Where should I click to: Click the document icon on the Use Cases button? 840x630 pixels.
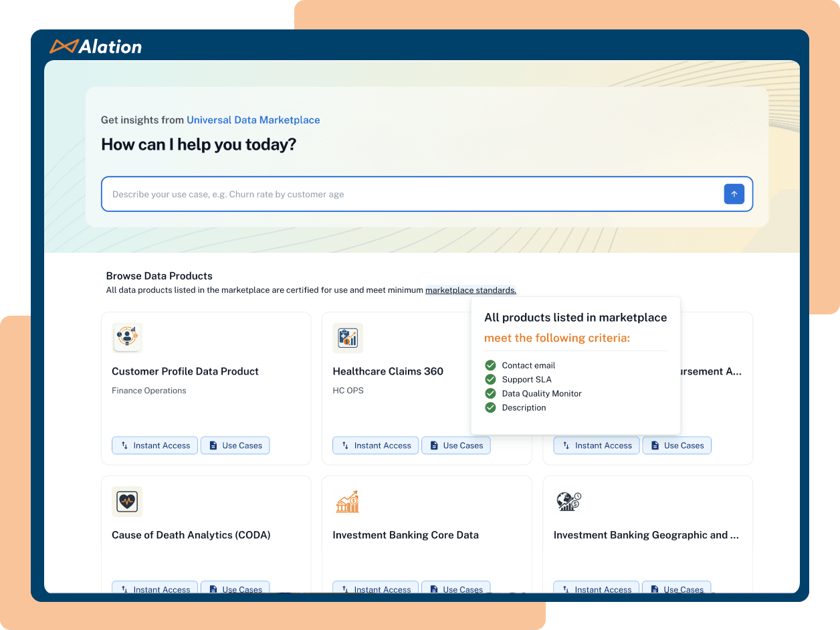[211, 445]
